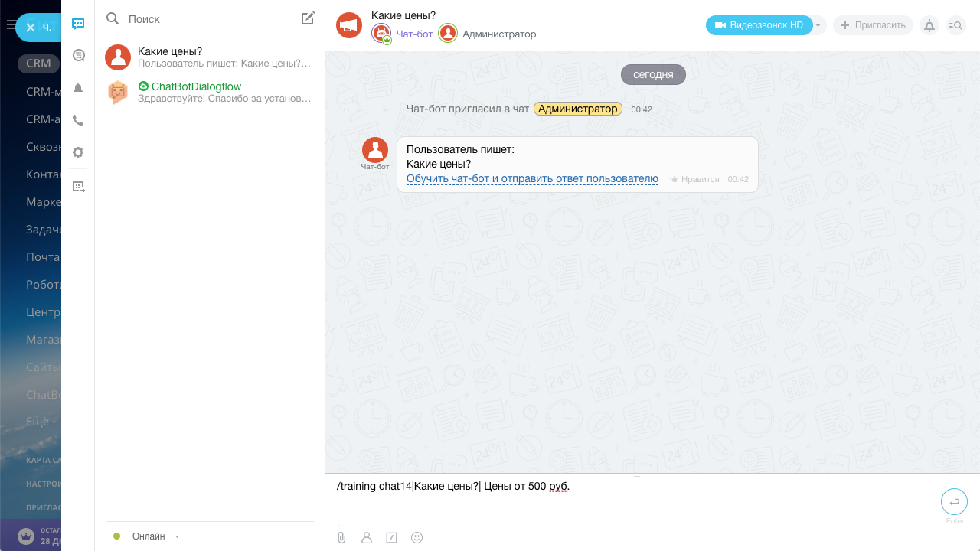Viewport: 980px width, 551px height.
Task: Click the open lines chat icon
Action: [78, 55]
